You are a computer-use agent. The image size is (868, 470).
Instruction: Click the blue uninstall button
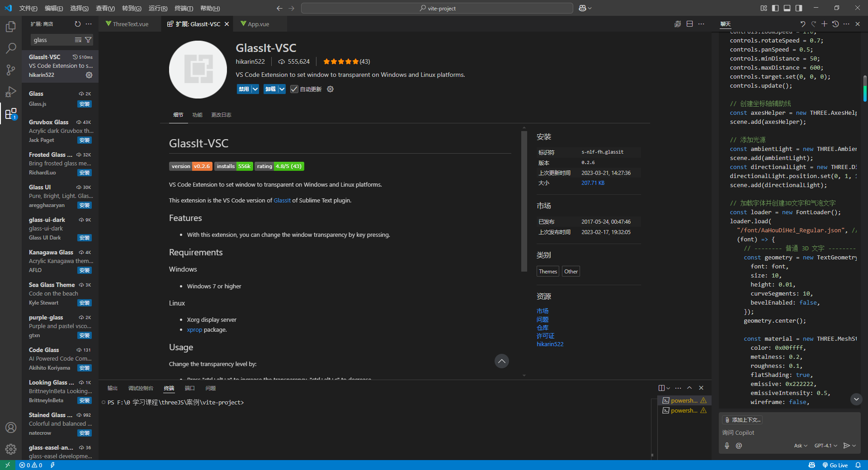(x=270, y=89)
